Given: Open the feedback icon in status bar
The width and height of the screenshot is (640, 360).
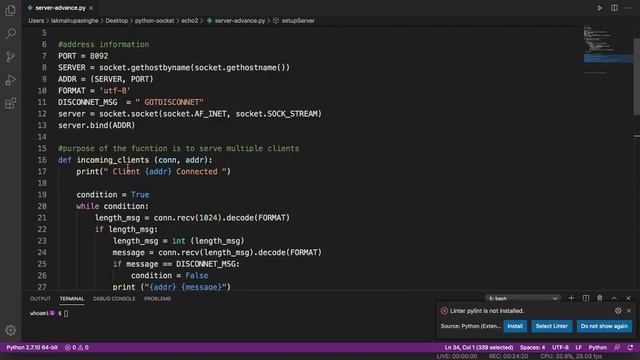Looking at the screenshot, I should click(x=617, y=348).
